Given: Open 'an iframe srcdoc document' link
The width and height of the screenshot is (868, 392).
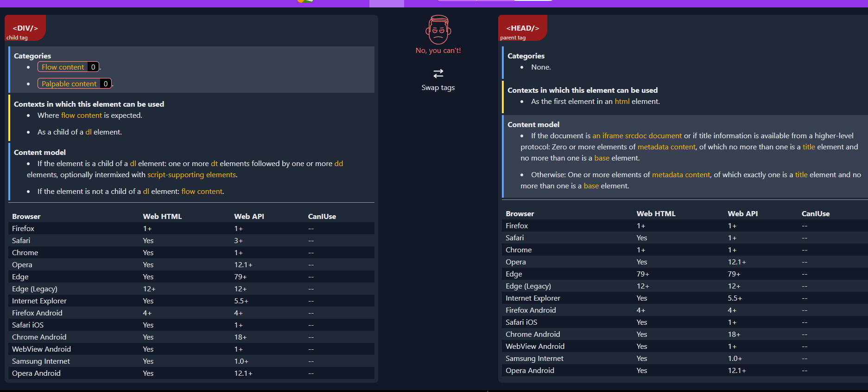Looking at the screenshot, I should click(x=637, y=135).
